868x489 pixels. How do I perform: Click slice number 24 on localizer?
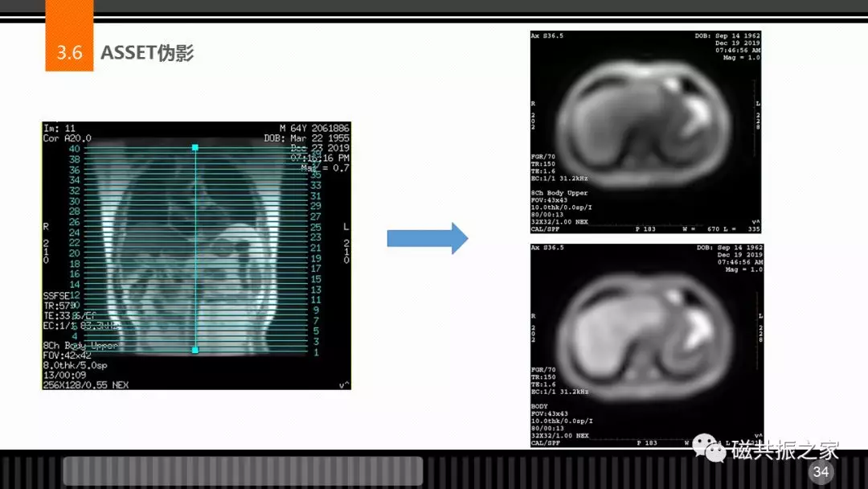[x=74, y=232]
